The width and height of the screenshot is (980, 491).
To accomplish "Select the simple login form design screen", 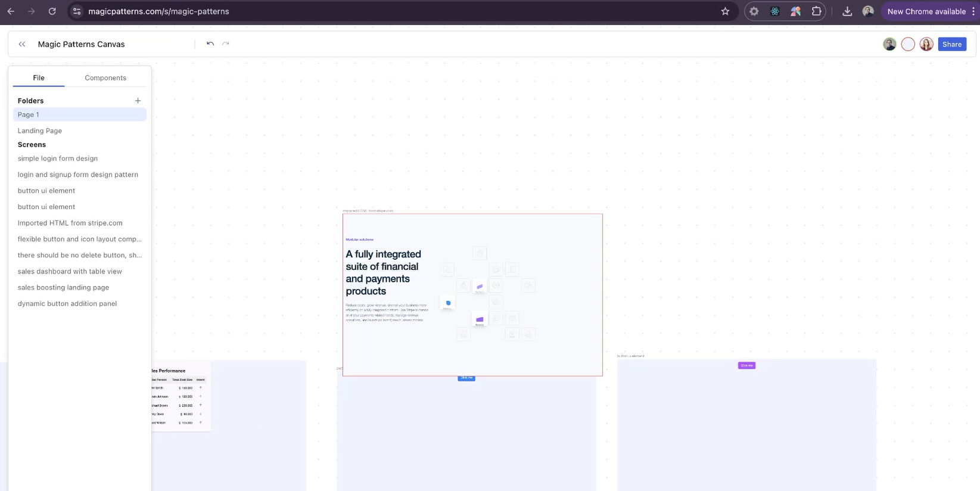I will [x=80, y=159].
